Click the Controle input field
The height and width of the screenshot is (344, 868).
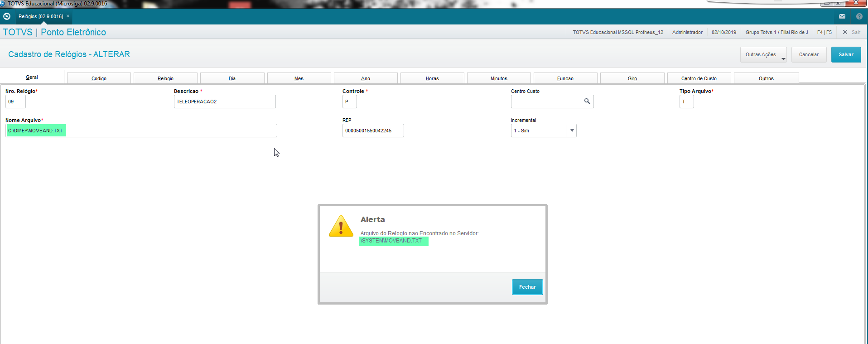pos(350,102)
